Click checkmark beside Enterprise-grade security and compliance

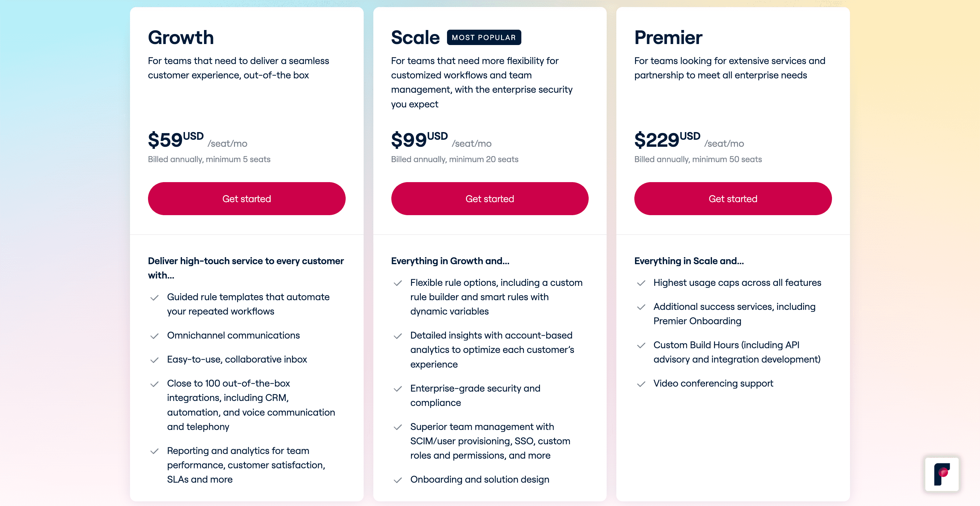pos(398,389)
